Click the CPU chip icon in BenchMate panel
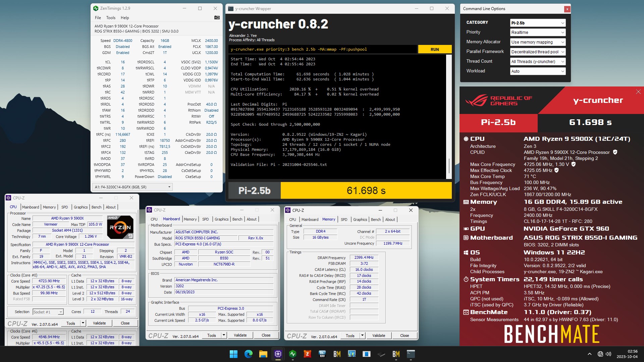The width and height of the screenshot is (644, 362). coord(466,139)
